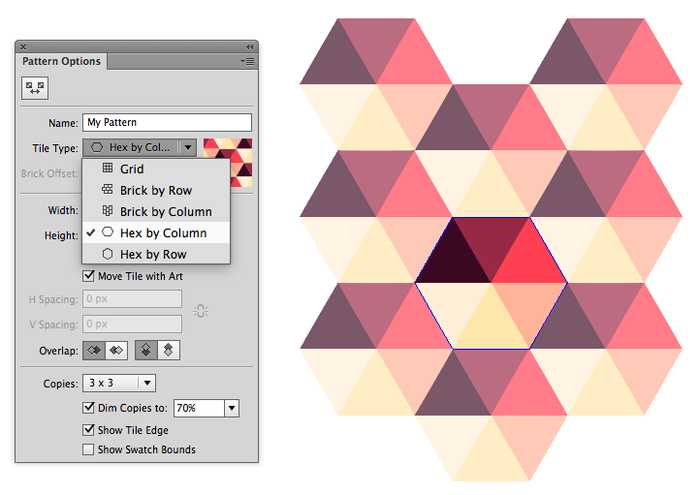Select Top in Front overlap icon
700x495 pixels.
coord(146,351)
